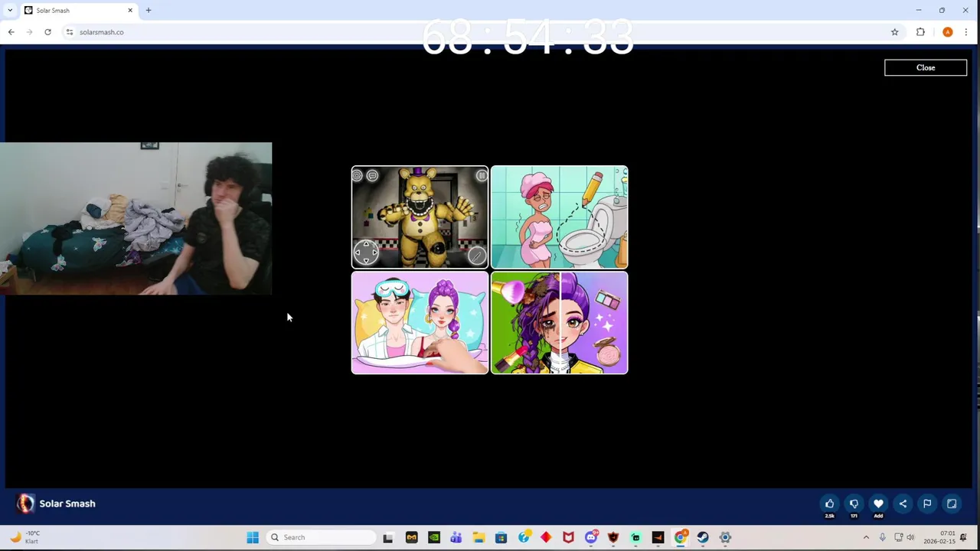Open the yellow animatronic bear game thumbnail
980x551 pixels.
(420, 217)
